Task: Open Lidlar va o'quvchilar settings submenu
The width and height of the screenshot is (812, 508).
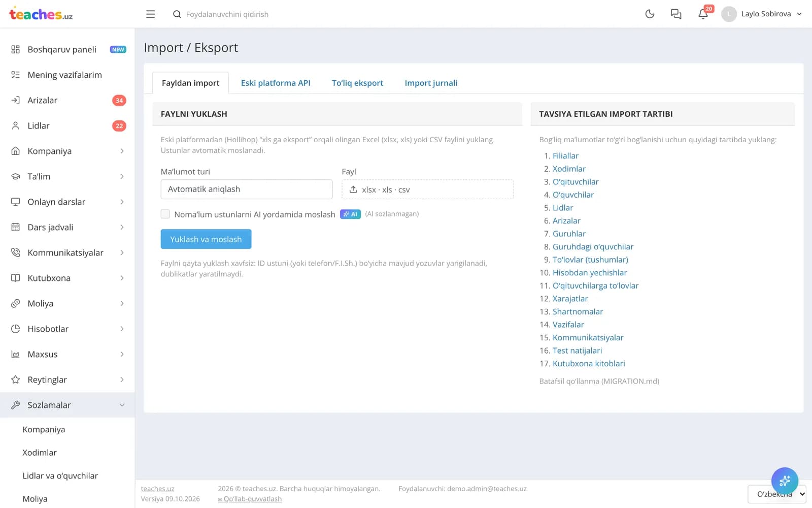Action: (x=60, y=476)
